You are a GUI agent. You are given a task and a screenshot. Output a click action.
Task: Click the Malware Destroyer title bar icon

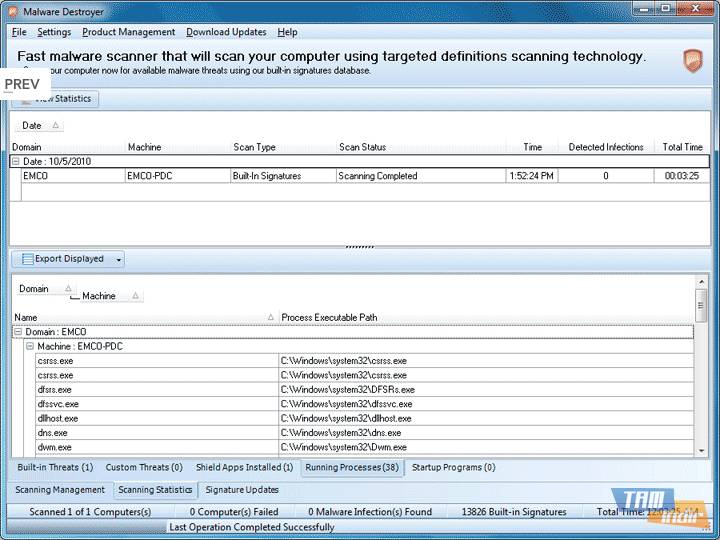tap(11, 11)
